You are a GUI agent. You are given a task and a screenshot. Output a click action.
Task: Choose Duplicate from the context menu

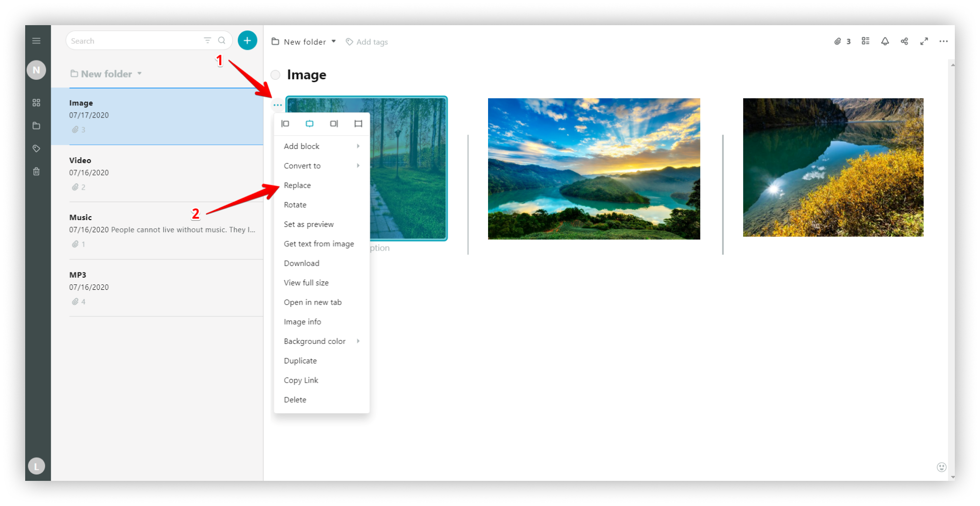322,361
